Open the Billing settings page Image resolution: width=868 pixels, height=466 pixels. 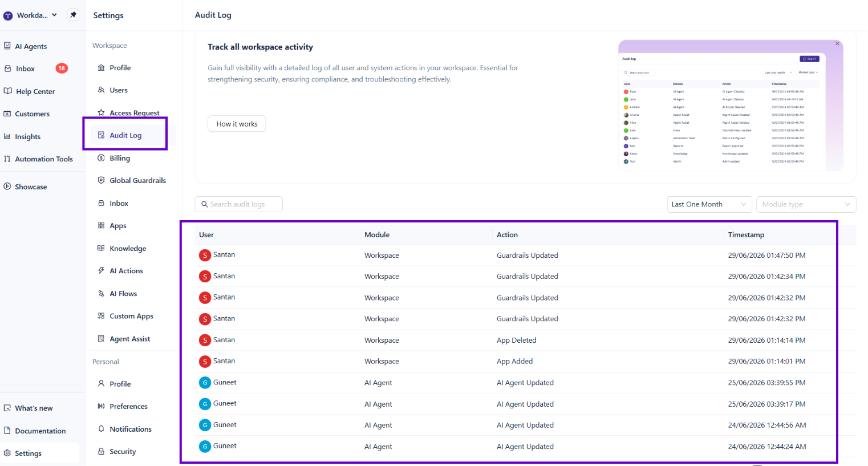pos(114,158)
